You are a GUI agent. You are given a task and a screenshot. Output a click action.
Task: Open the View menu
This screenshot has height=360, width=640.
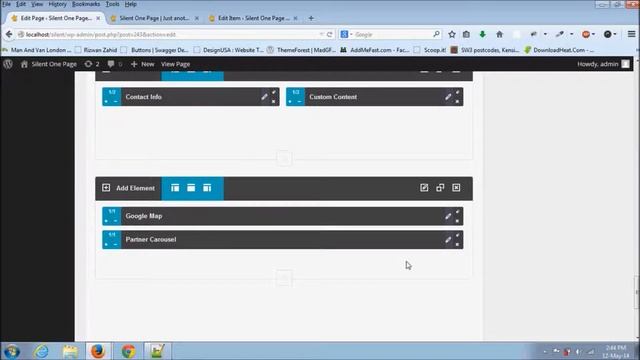[37, 4]
